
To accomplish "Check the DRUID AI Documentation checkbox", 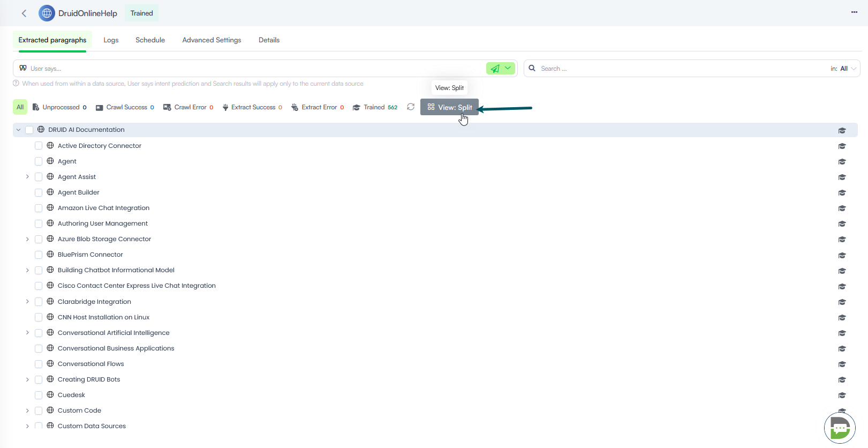I will point(29,130).
